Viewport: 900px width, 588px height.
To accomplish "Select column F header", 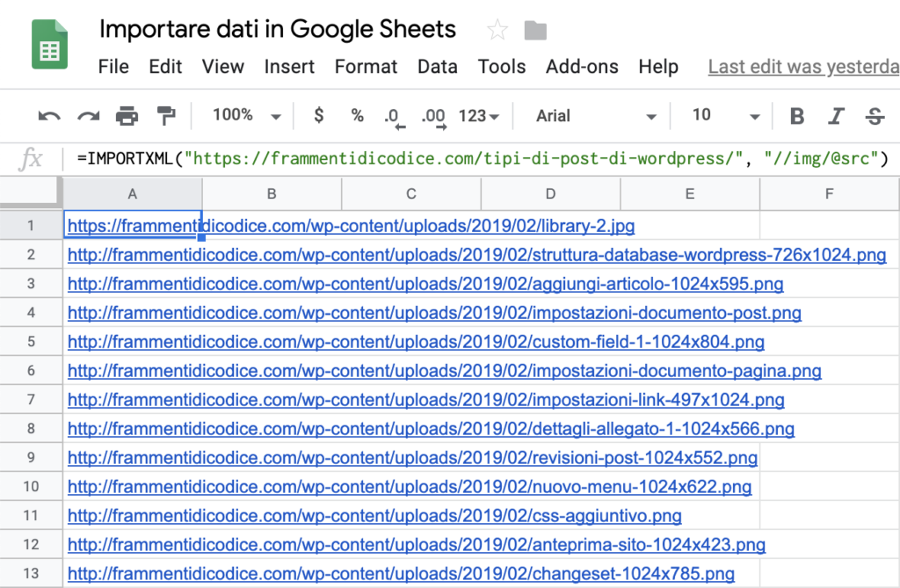I will (830, 194).
